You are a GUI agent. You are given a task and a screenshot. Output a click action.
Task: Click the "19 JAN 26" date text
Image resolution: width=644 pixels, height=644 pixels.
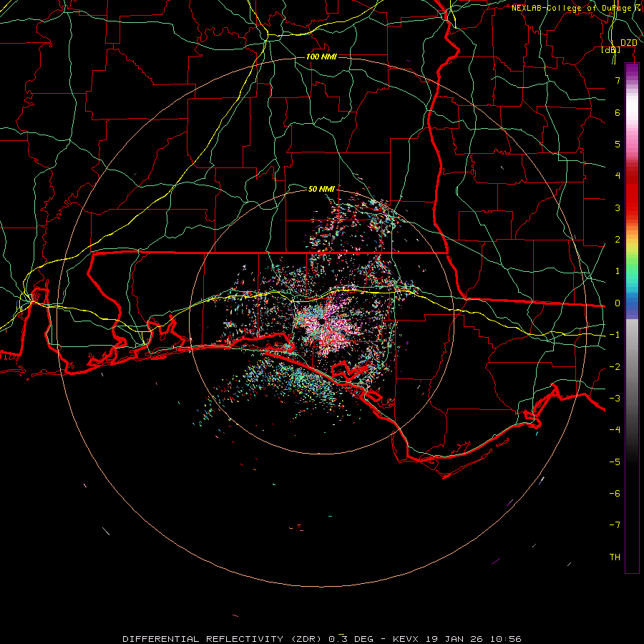[x=455, y=639]
